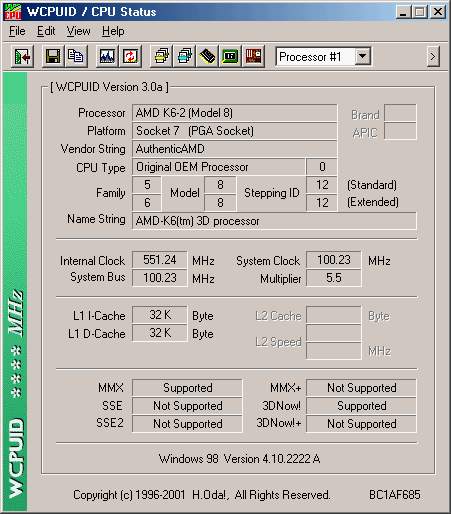The height and width of the screenshot is (514, 451).
Task: Click the Processor field AMD K6-2 (Model 8)
Action: 234,113
